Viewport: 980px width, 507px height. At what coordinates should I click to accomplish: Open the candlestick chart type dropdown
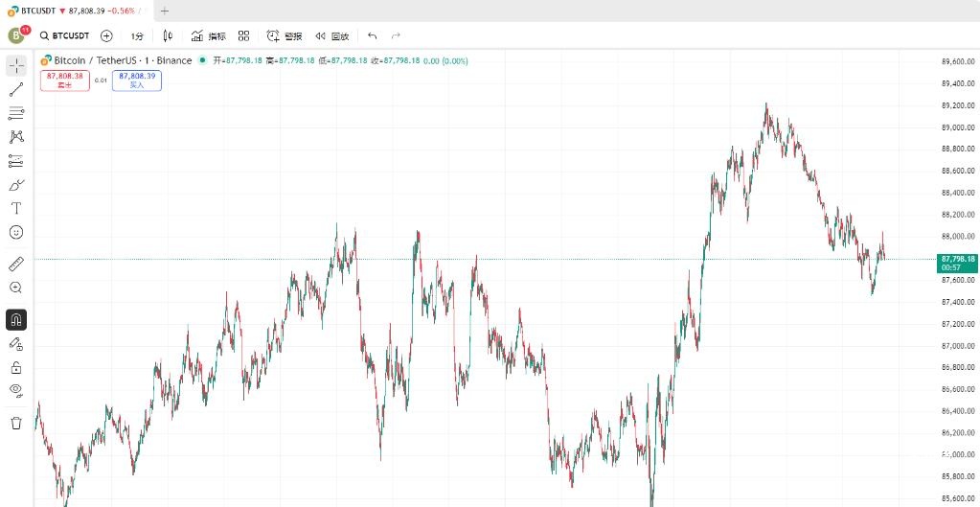pos(168,36)
